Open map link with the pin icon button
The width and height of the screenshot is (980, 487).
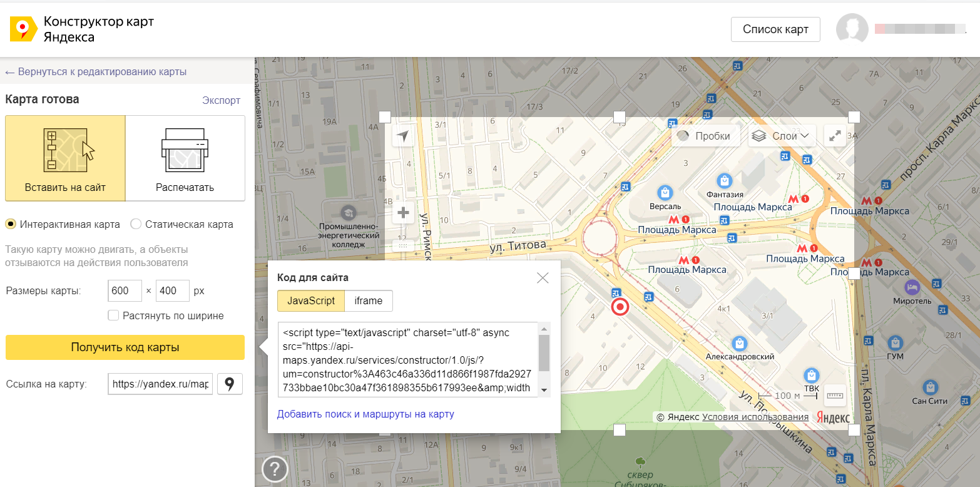(230, 384)
